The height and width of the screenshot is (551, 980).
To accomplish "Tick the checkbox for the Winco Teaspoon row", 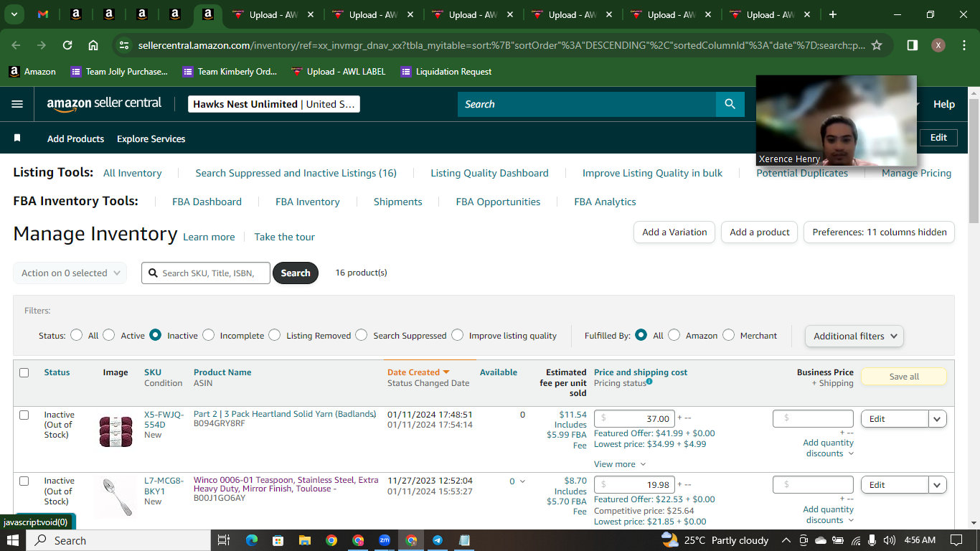I will (24, 481).
